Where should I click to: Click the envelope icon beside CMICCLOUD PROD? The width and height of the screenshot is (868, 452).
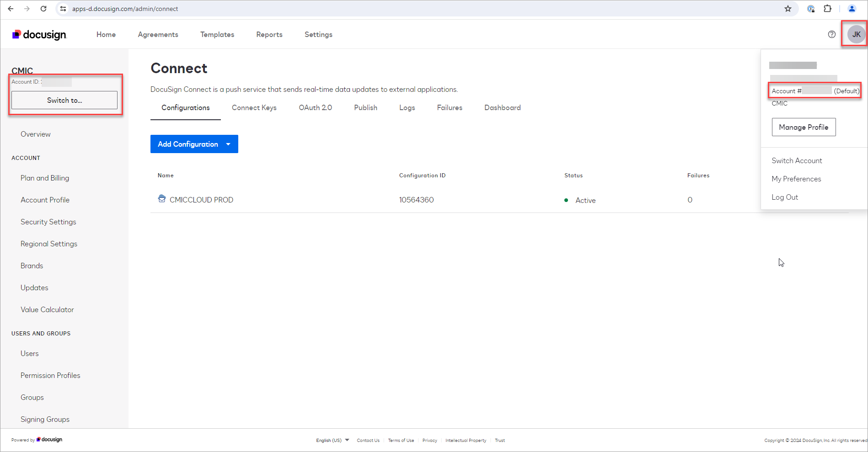162,199
